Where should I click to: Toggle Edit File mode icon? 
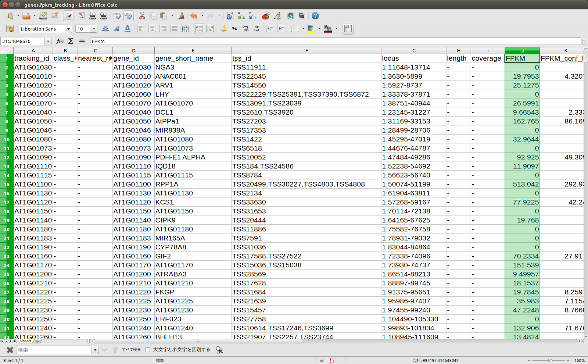tap(68, 16)
